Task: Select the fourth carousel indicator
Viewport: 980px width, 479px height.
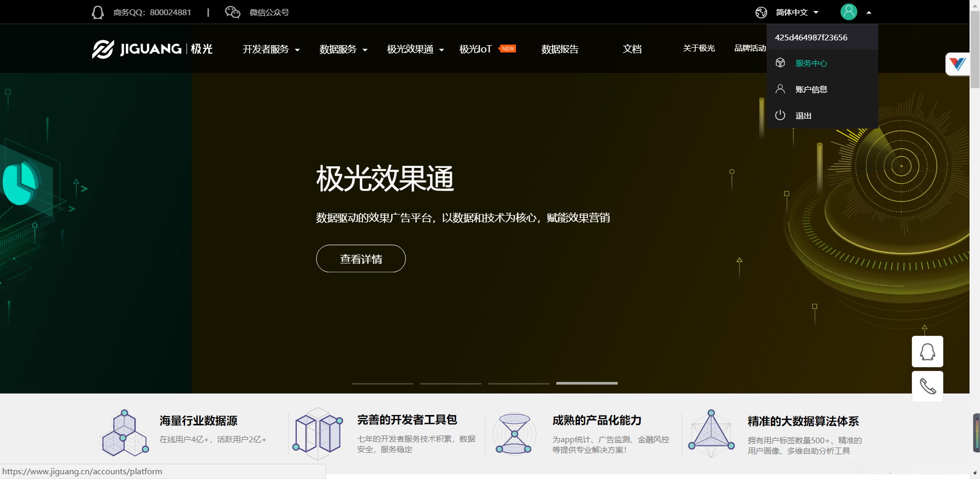Action: [x=586, y=384]
